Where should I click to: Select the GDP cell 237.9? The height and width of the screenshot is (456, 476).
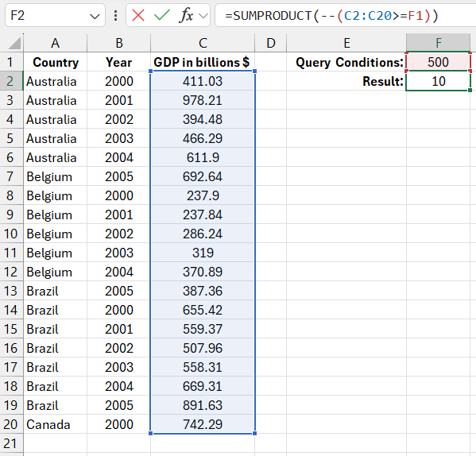[x=203, y=195]
